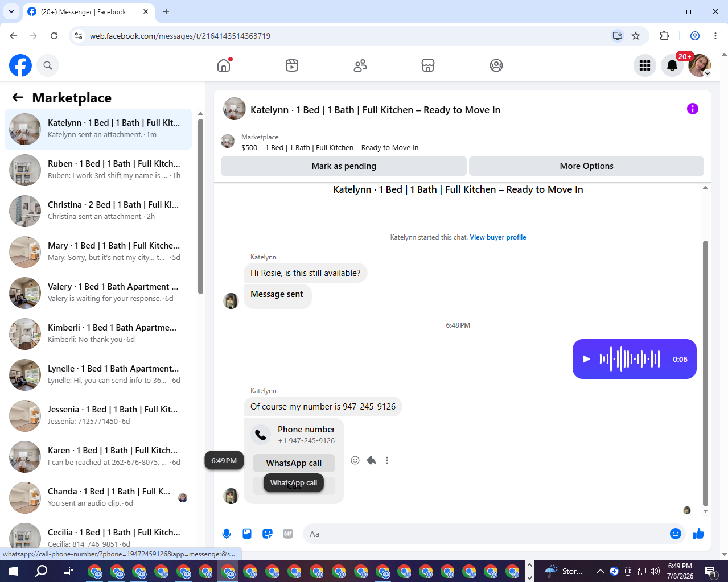Click the conversation list scrollbar
The width and height of the screenshot is (728, 582).
click(200, 206)
